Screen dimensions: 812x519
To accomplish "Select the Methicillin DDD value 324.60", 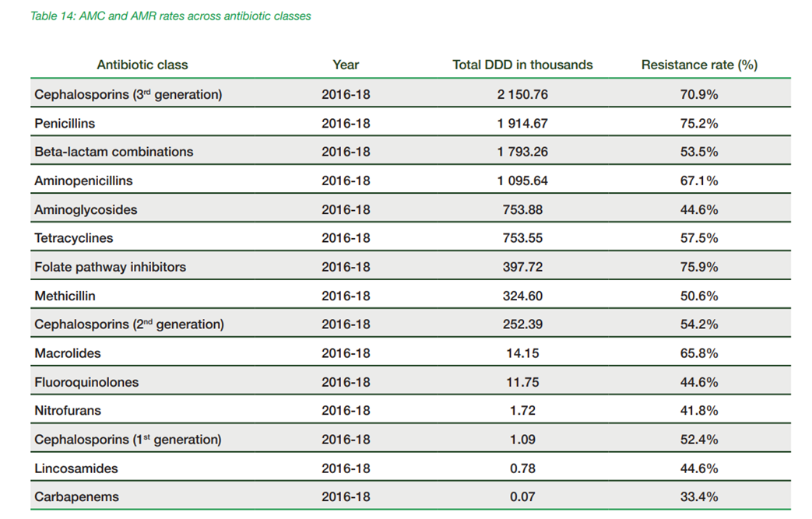I will [522, 296].
